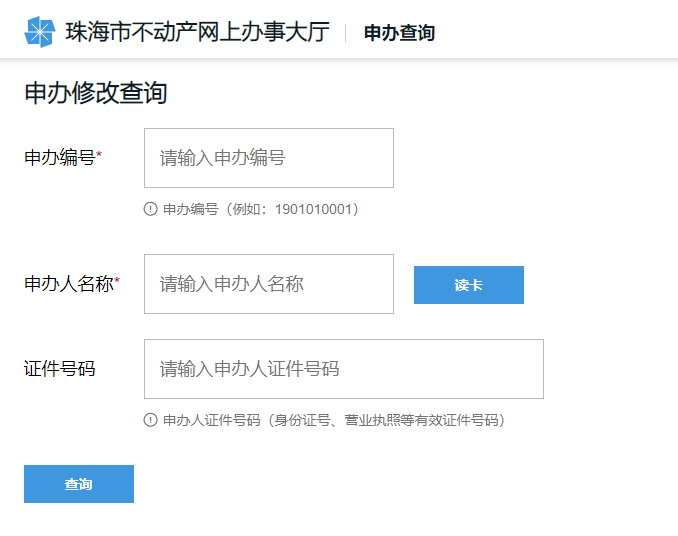The height and width of the screenshot is (536, 678).
Task: Click the vertical divider before 申办查询
Action: [346, 33]
